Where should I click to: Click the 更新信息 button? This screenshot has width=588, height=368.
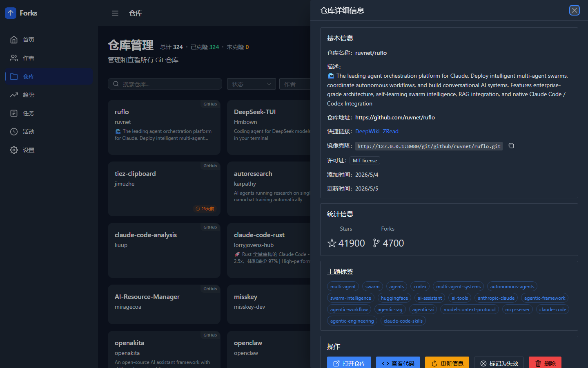(447, 363)
